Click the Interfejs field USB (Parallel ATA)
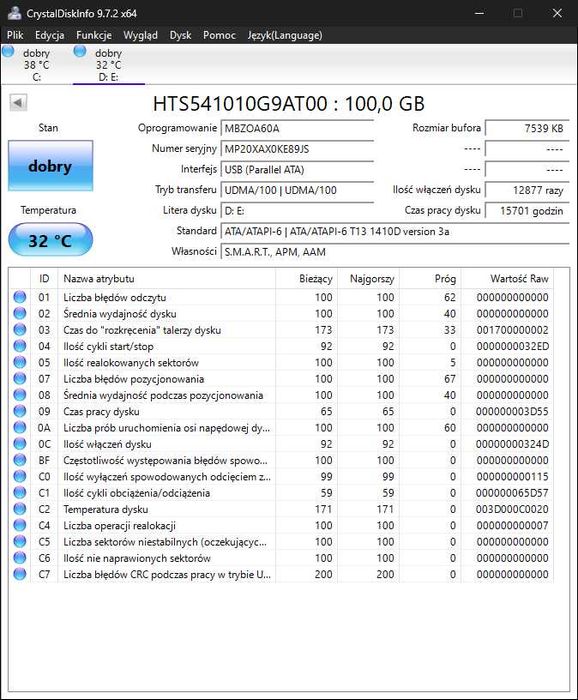Viewport: 578px width, 700px height. [297, 169]
